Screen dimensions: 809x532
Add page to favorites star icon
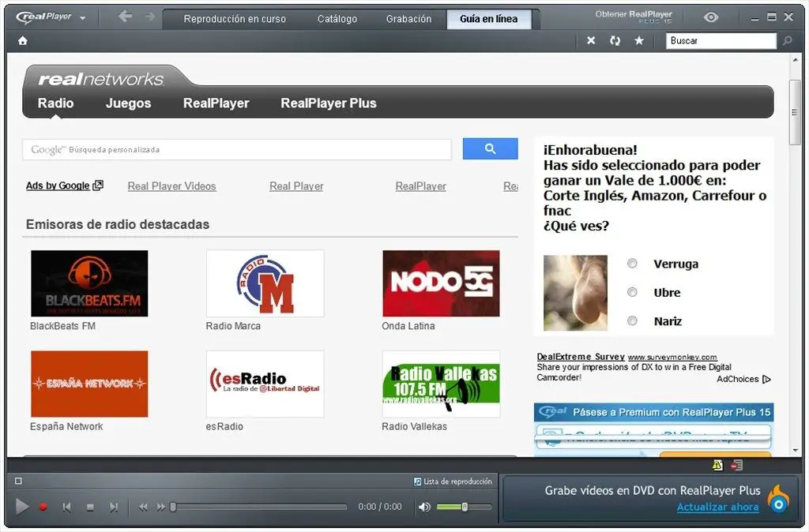638,40
